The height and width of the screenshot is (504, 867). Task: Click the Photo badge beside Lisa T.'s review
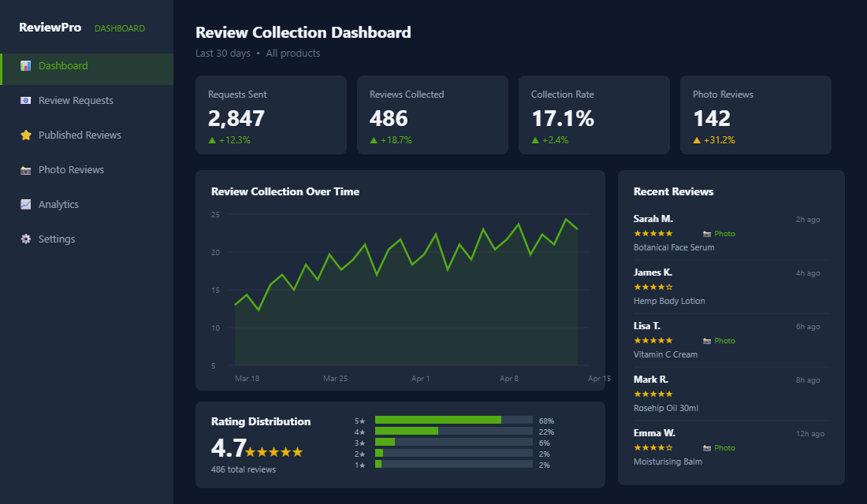click(717, 340)
